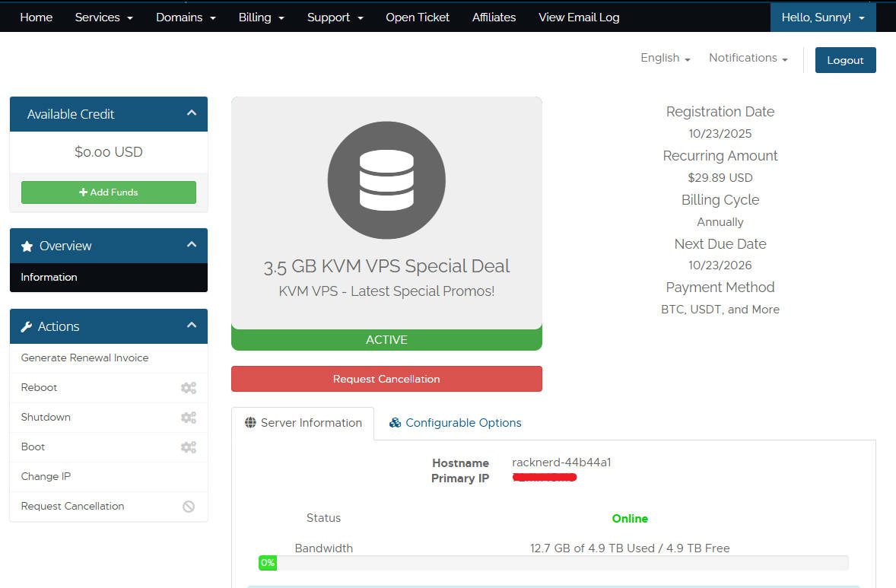Switch to the Server Information tab
This screenshot has width=896, height=588.
click(x=303, y=423)
